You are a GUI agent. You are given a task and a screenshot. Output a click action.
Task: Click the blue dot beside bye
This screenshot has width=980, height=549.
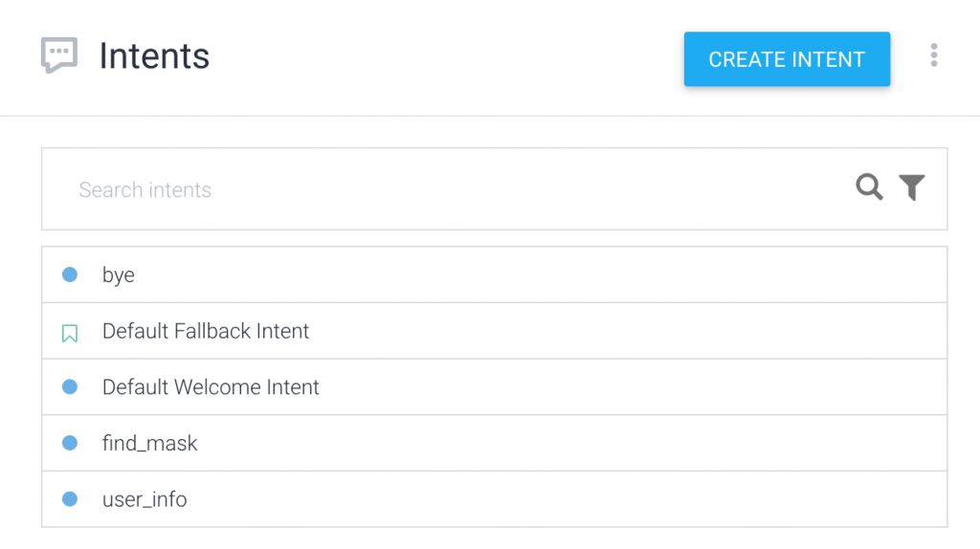pyautogui.click(x=70, y=274)
